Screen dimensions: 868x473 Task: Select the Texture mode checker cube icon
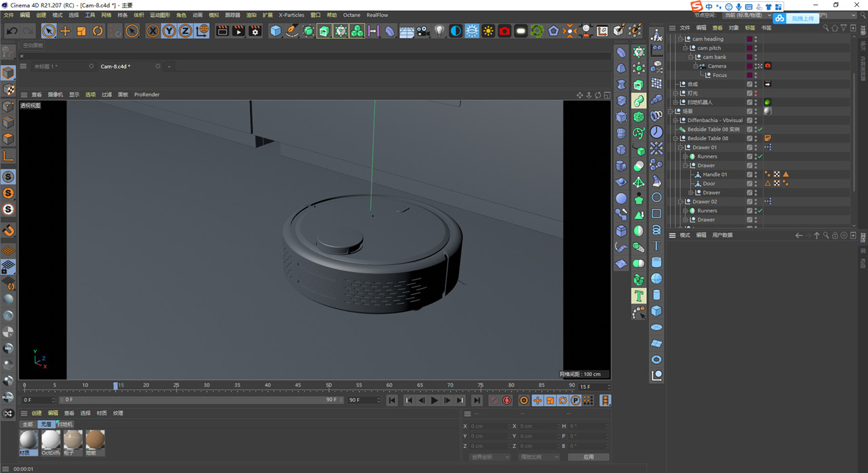[x=8, y=89]
